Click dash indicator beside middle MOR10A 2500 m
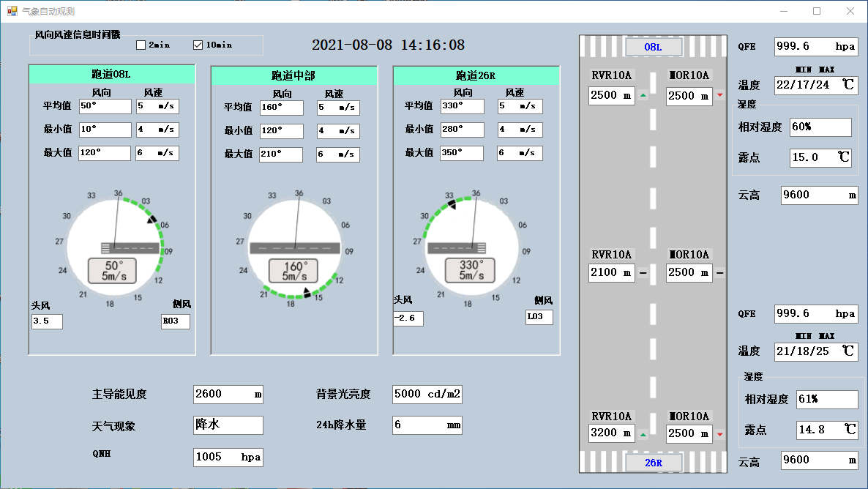This screenshot has height=489, width=868. coord(719,272)
